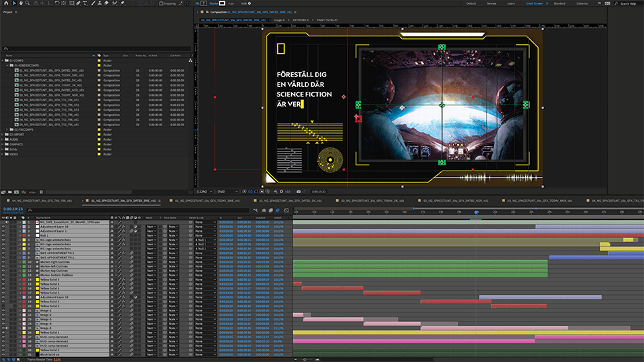This screenshot has height=362, width=644.
Task: Click the Home icon in the toolbar
Action: tap(6, 3)
